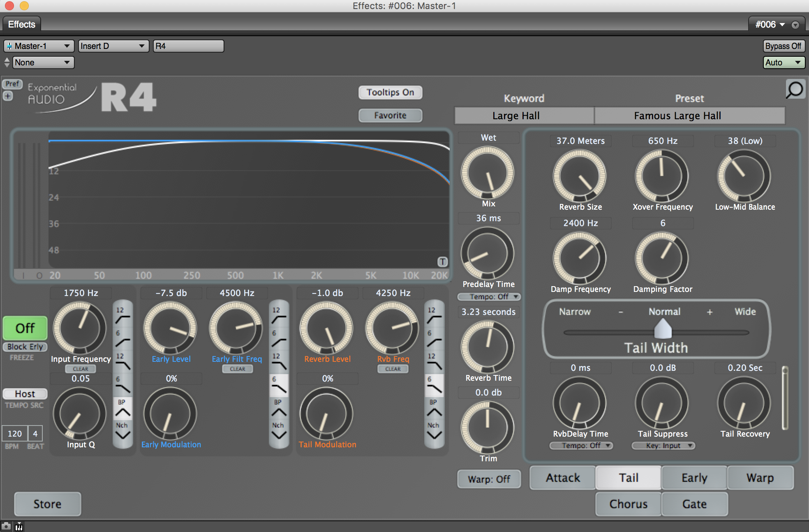
Task: Select 12 dB high-pass filter for Input
Action: (x=123, y=315)
